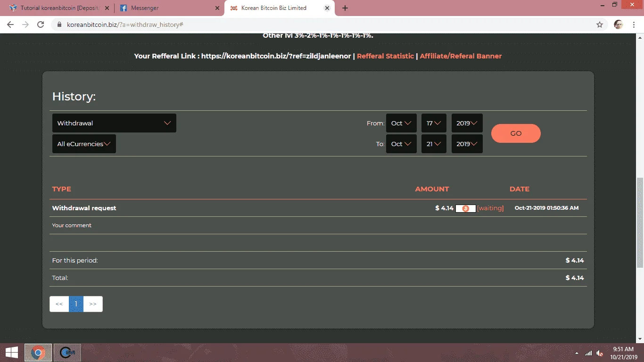The width and height of the screenshot is (644, 362).
Task: View site security lock icon
Action: point(59,25)
